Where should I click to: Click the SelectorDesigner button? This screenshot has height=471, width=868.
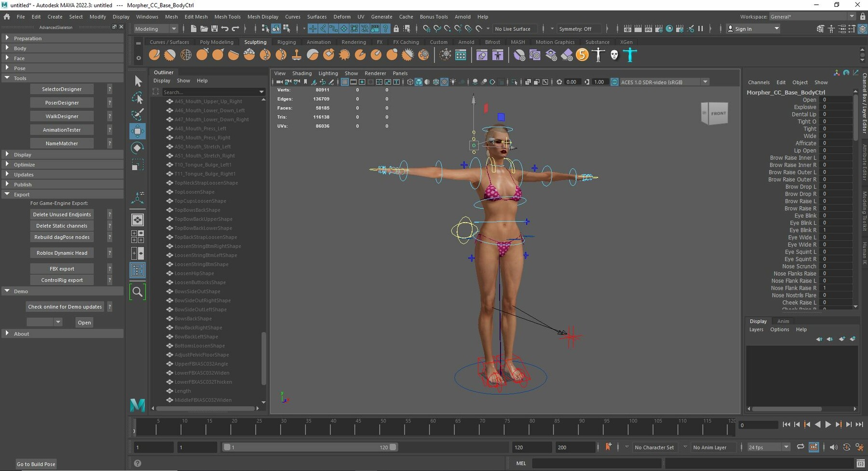pyautogui.click(x=62, y=89)
